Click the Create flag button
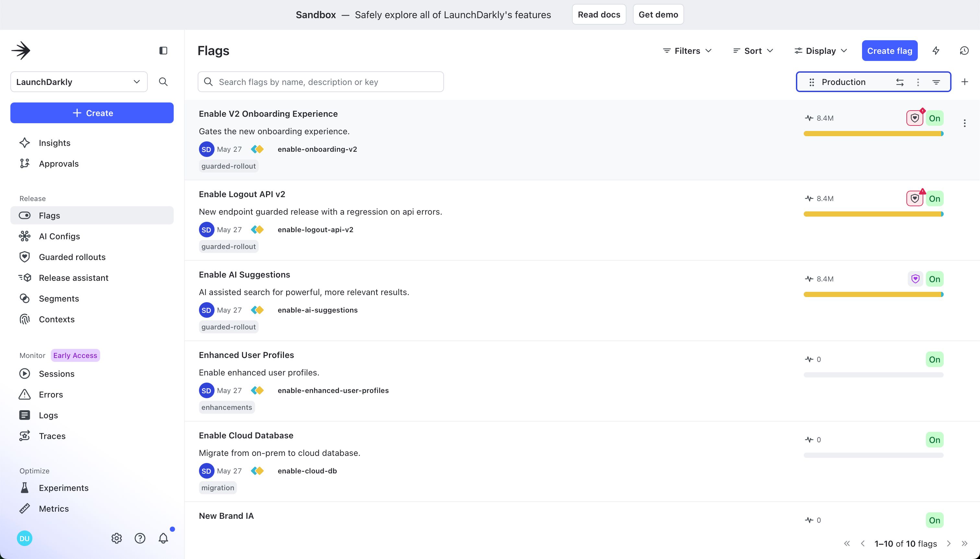Viewport: 980px width, 559px height. tap(890, 51)
